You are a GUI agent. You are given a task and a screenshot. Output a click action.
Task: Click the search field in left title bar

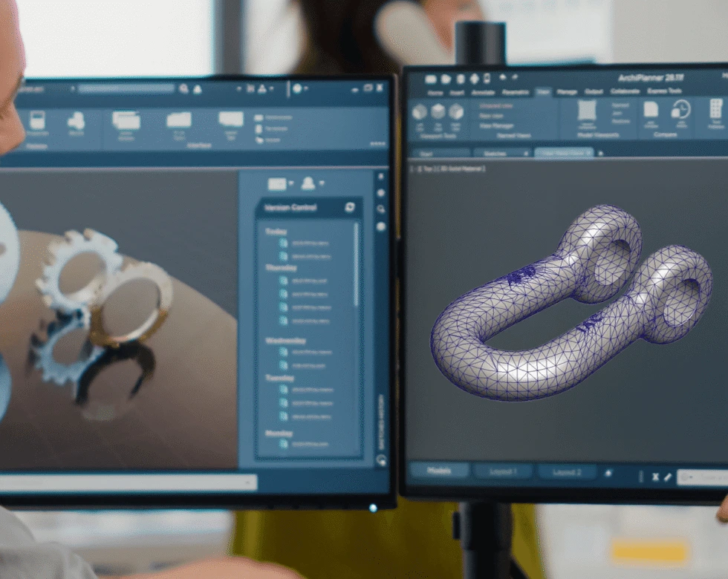[126, 88]
